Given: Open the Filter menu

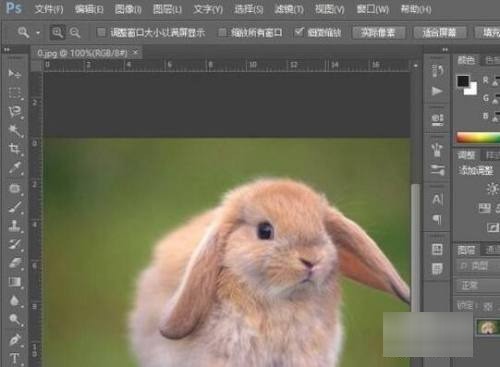Looking at the screenshot, I should pyautogui.click(x=289, y=9).
